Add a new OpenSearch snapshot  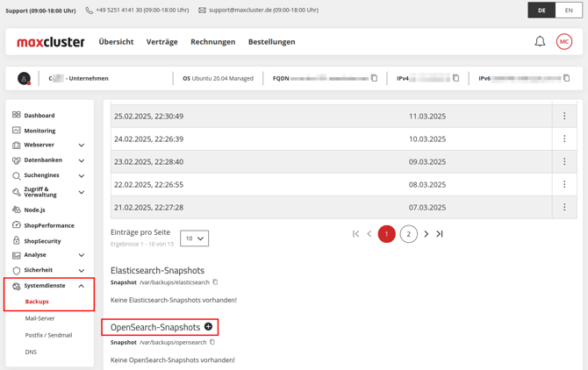208,326
